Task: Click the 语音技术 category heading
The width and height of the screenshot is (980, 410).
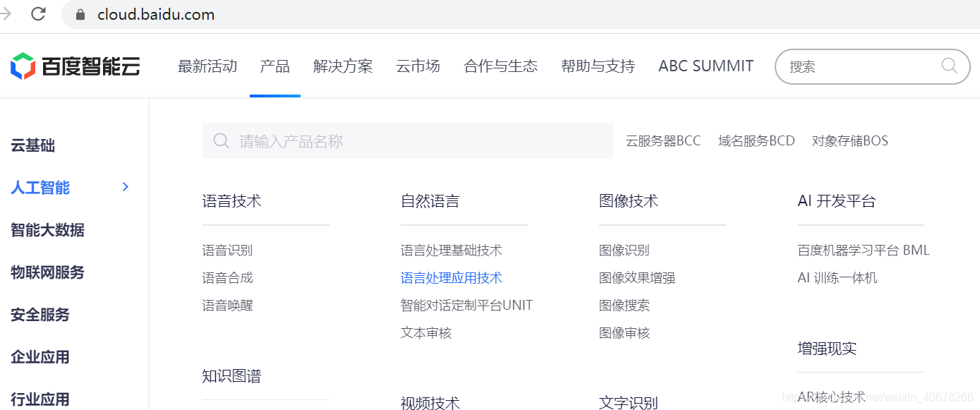Action: [232, 201]
